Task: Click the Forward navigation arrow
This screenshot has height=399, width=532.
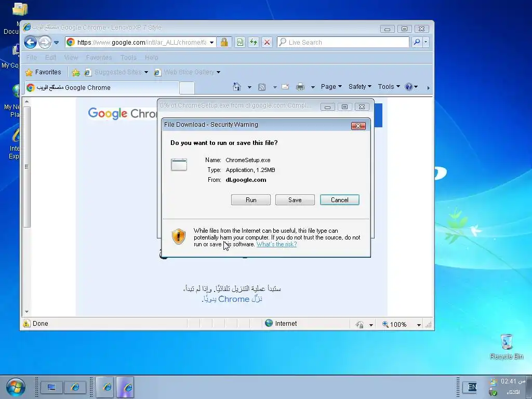Action: [45, 43]
